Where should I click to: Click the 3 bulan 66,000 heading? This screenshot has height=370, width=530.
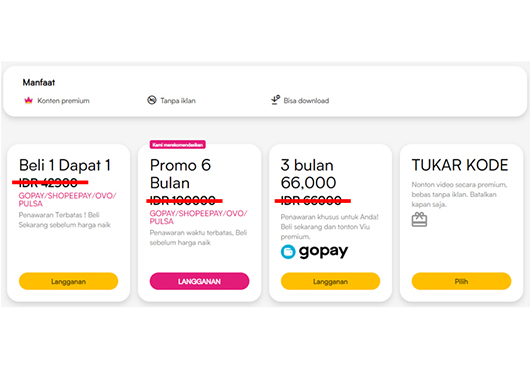(x=308, y=174)
